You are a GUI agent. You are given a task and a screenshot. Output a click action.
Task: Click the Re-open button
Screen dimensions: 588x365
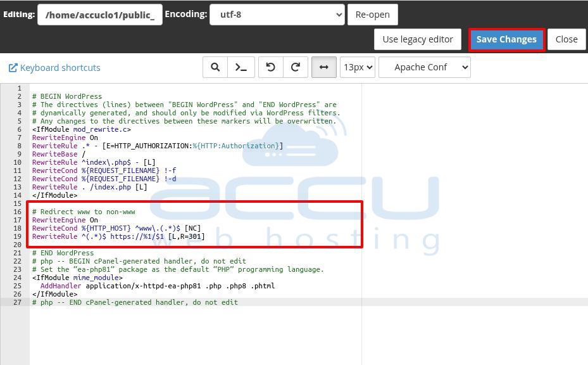point(372,15)
